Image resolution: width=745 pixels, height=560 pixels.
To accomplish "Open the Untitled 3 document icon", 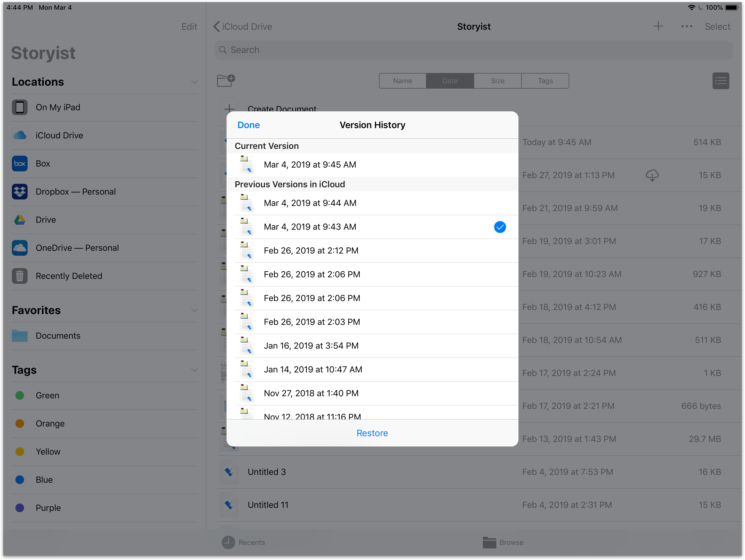I will 229,472.
